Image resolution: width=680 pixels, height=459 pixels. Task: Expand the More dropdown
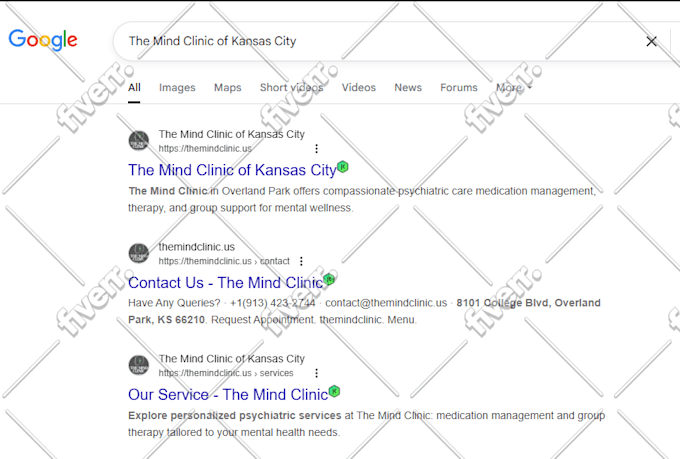click(x=513, y=88)
